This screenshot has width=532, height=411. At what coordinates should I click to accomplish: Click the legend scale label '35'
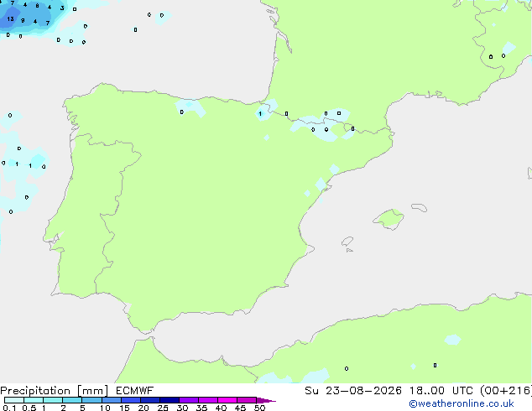201,408
